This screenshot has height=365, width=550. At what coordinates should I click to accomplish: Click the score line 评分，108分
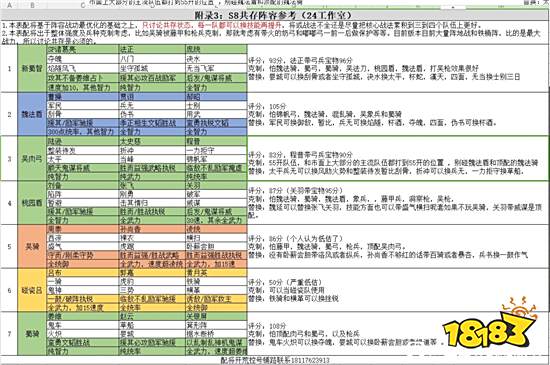click(267, 326)
